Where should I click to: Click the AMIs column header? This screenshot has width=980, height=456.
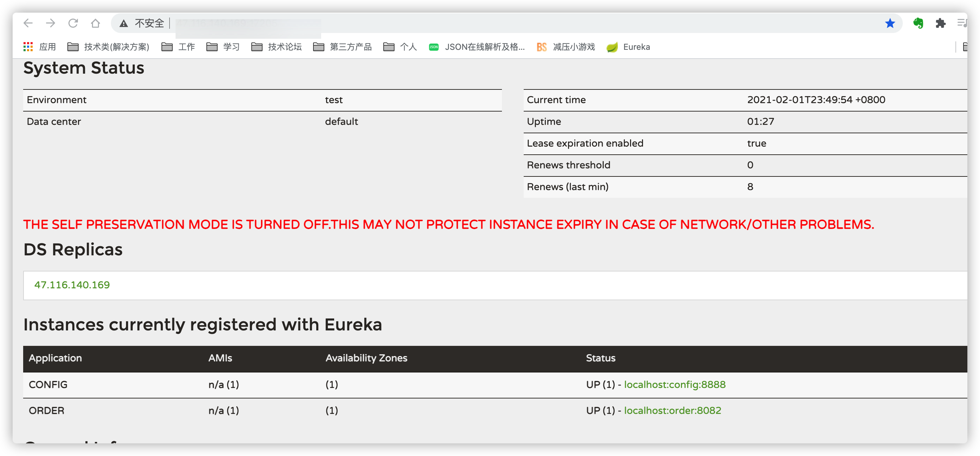click(220, 358)
